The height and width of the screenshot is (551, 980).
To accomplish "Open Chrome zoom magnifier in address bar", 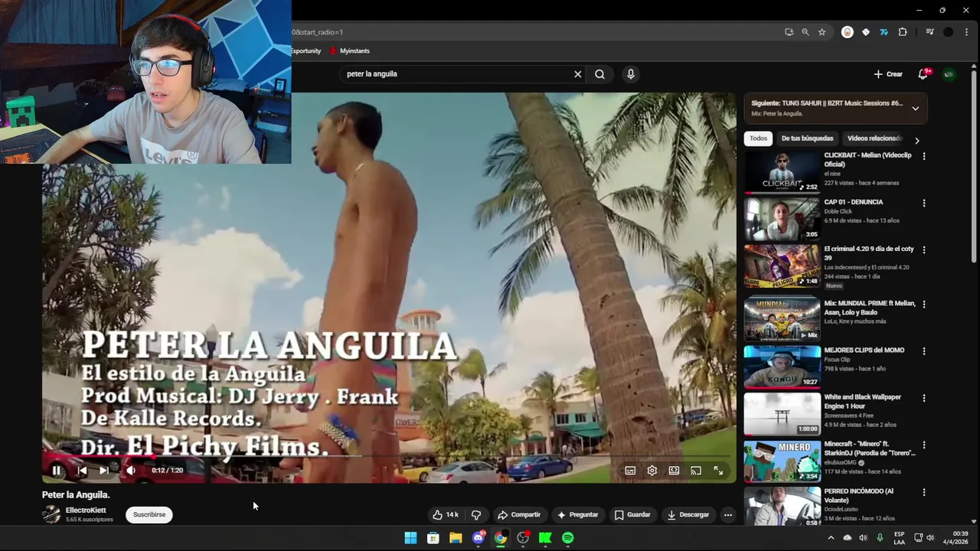I will (805, 32).
